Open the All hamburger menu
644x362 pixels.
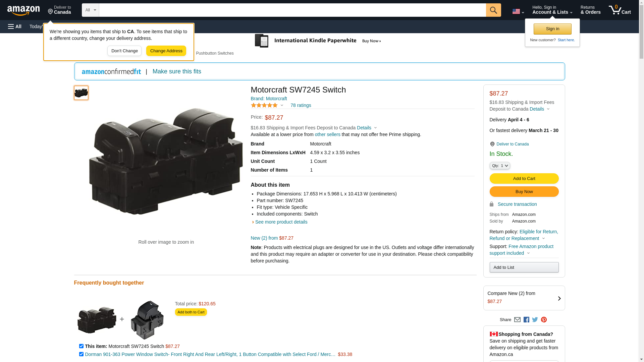click(15, 26)
